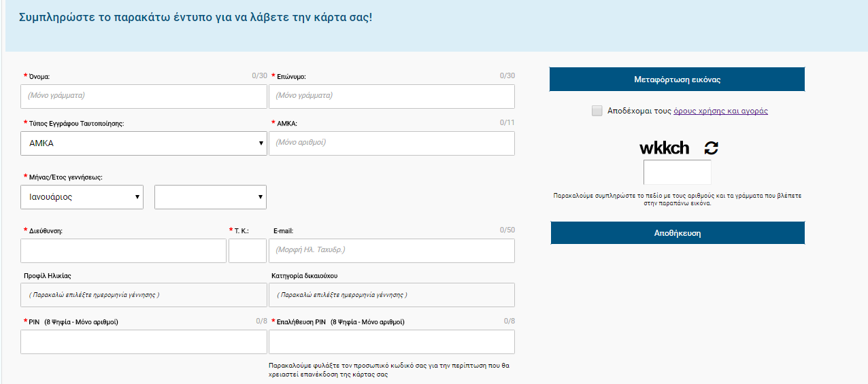Click the captcha refresh icon

coord(711,148)
